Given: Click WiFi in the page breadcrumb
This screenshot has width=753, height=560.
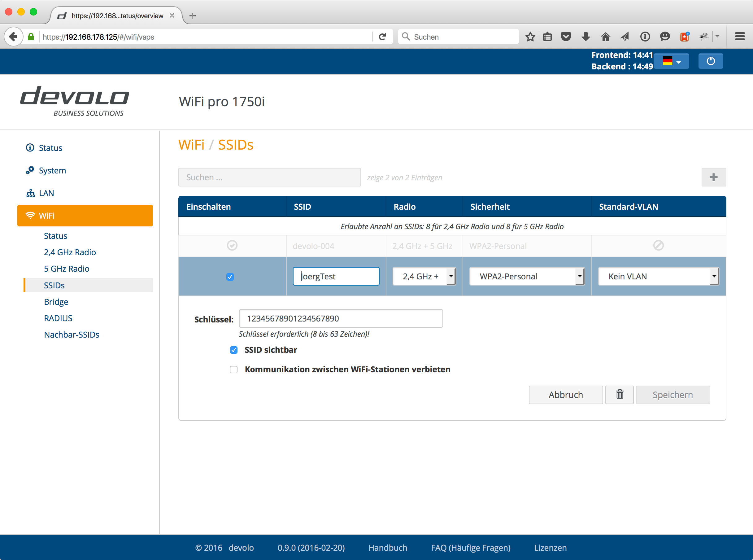Looking at the screenshot, I should (x=191, y=145).
